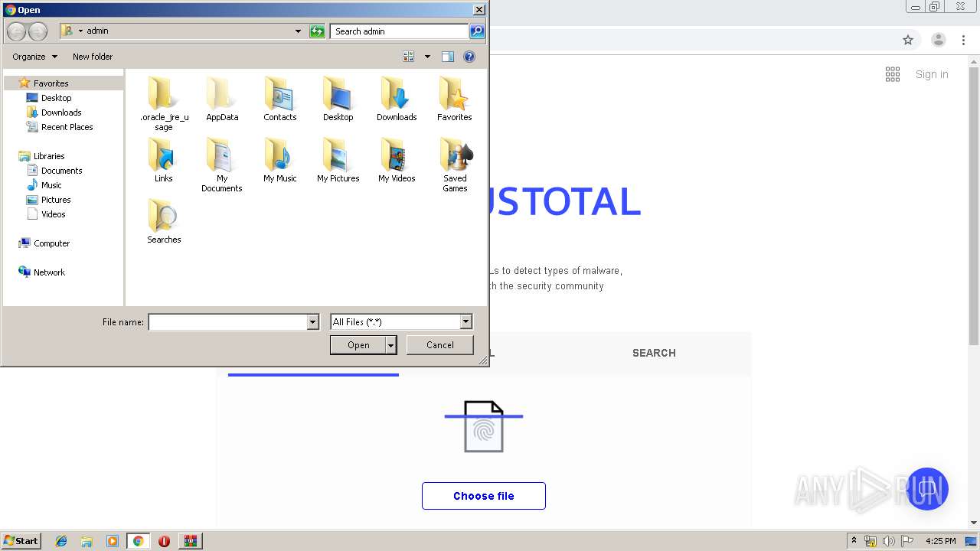980x551 pixels.
Task: Select the Saved Games folder
Action: 455,165
